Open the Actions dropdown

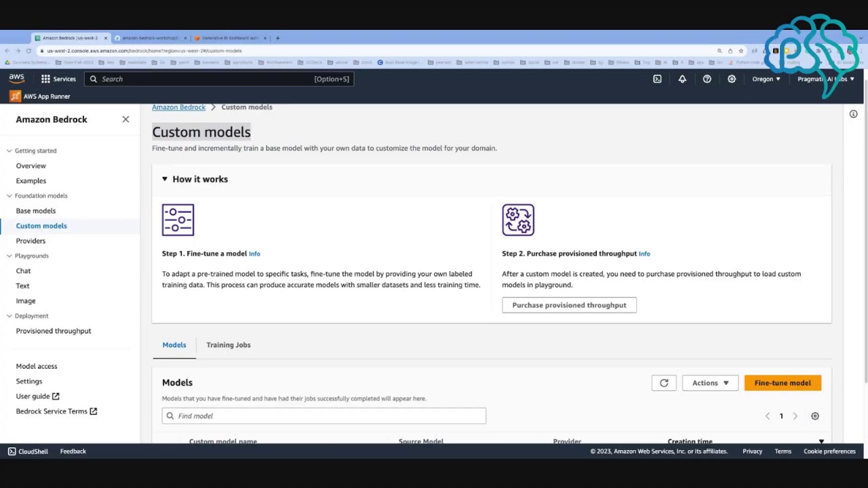pos(710,383)
